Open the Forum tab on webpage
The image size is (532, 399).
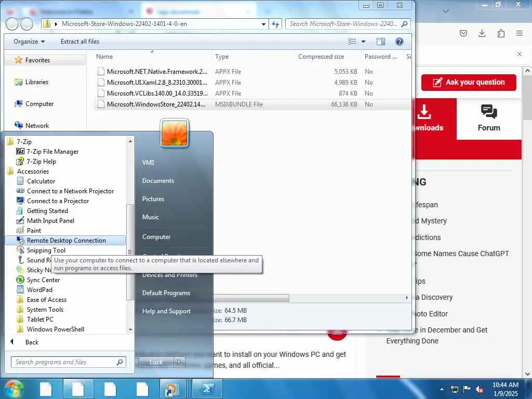click(x=489, y=119)
